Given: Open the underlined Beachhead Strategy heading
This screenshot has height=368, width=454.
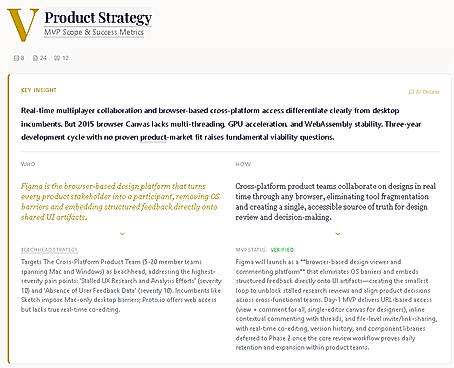Looking at the screenshot, I should click(49, 250).
